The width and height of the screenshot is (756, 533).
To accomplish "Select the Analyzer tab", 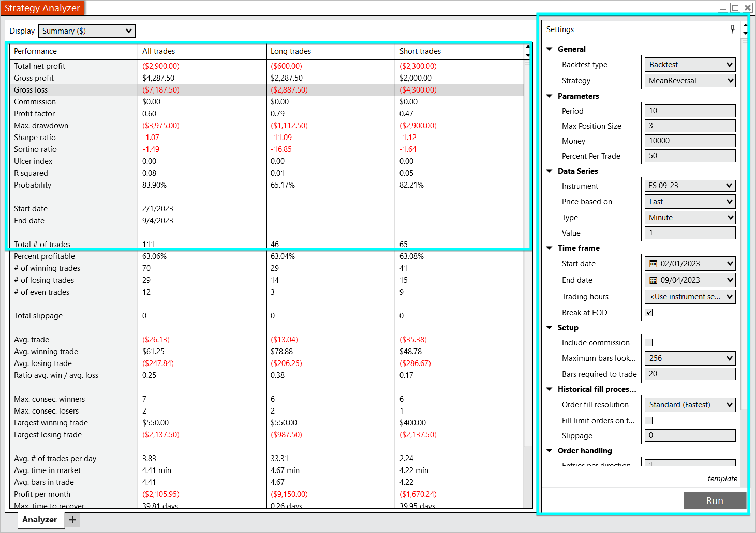I will (x=40, y=520).
